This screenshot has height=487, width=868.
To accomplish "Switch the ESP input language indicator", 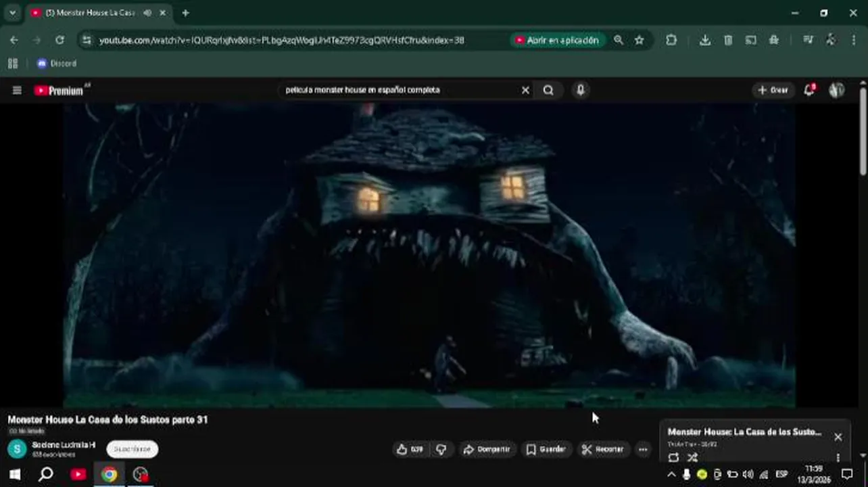I will (x=782, y=475).
